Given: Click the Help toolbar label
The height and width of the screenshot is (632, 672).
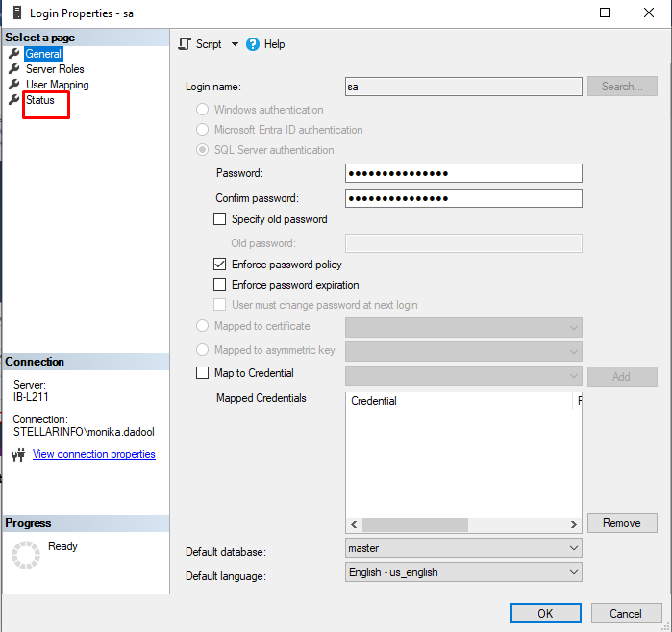Looking at the screenshot, I should 274,44.
